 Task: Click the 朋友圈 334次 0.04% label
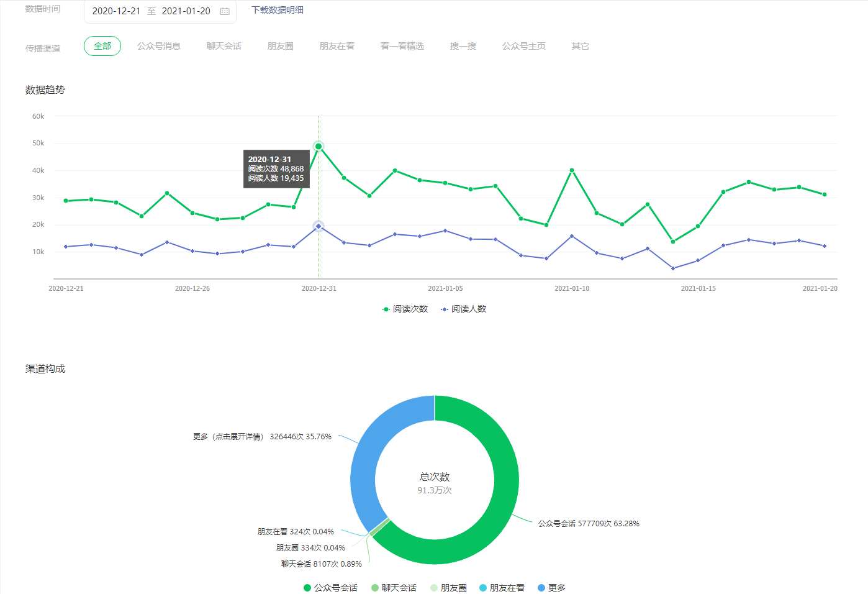coord(310,548)
